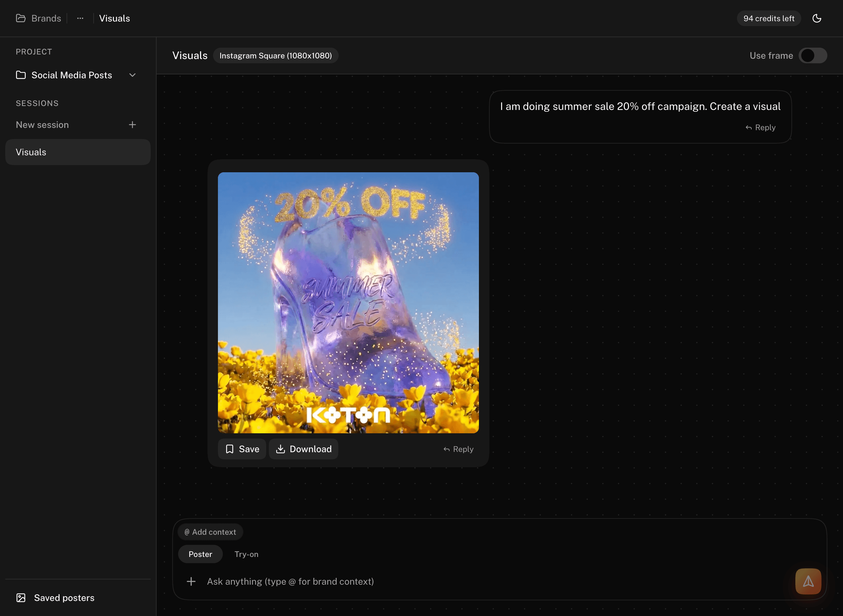
Task: Click the New session label
Action: (42, 125)
